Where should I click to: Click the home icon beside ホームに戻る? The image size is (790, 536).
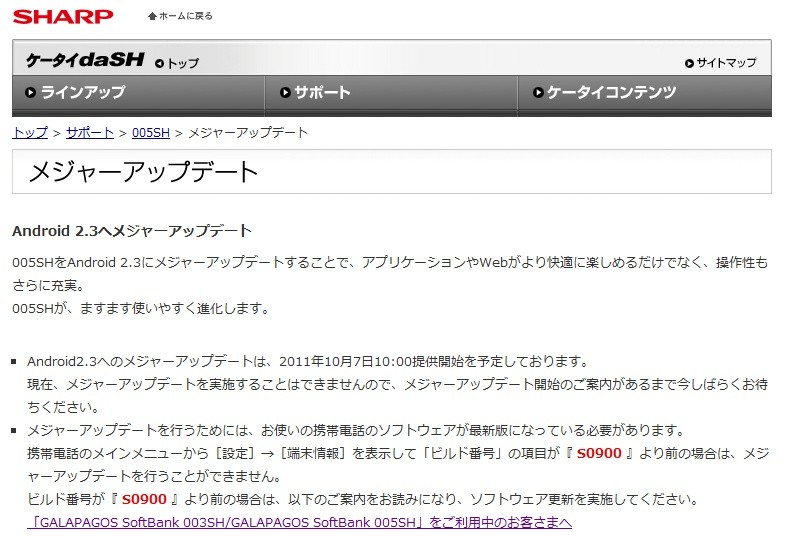click(x=152, y=16)
